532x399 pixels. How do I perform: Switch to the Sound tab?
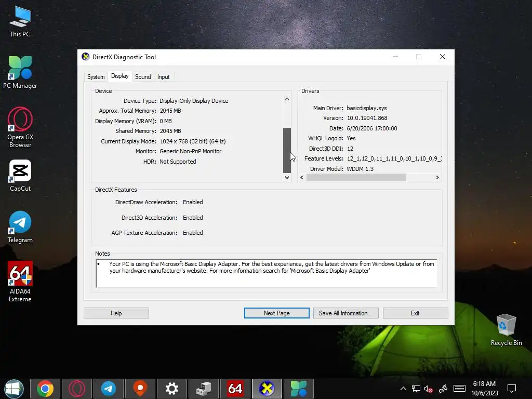tap(143, 77)
